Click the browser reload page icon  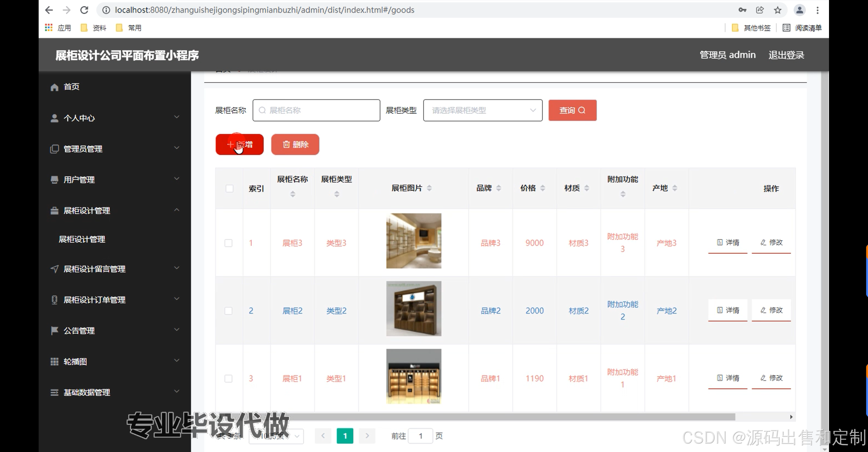84,10
